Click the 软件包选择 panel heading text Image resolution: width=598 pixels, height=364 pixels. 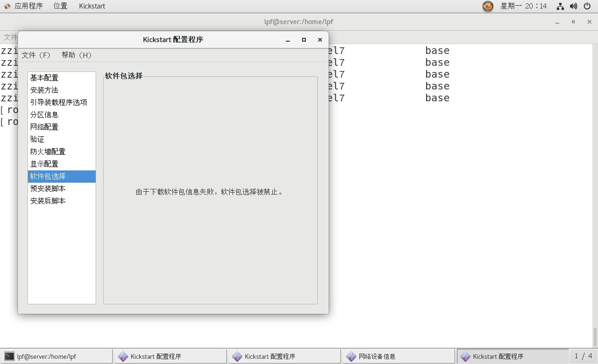pyautogui.click(x=124, y=76)
